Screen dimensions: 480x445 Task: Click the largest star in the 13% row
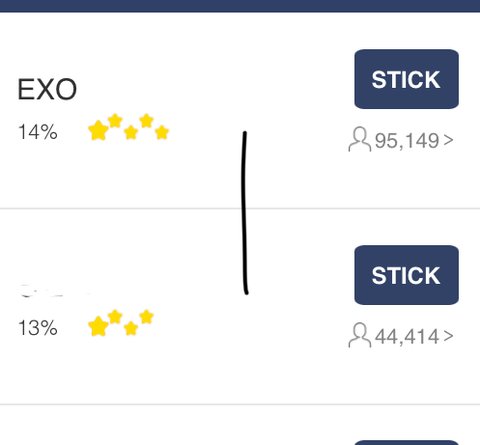(x=98, y=326)
